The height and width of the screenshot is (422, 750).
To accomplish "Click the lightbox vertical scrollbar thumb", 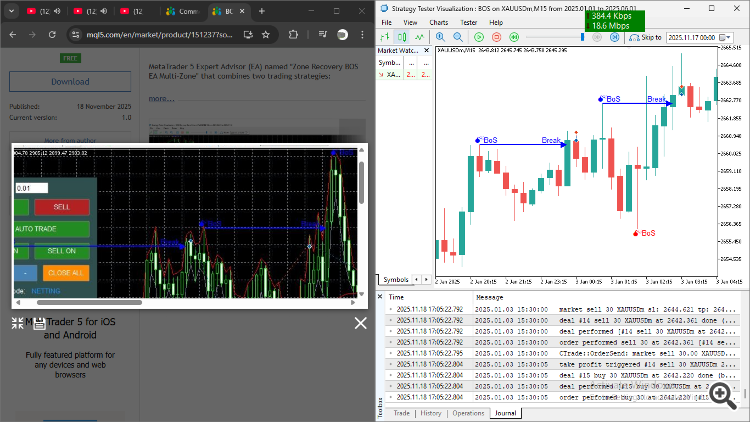I will (x=362, y=182).
